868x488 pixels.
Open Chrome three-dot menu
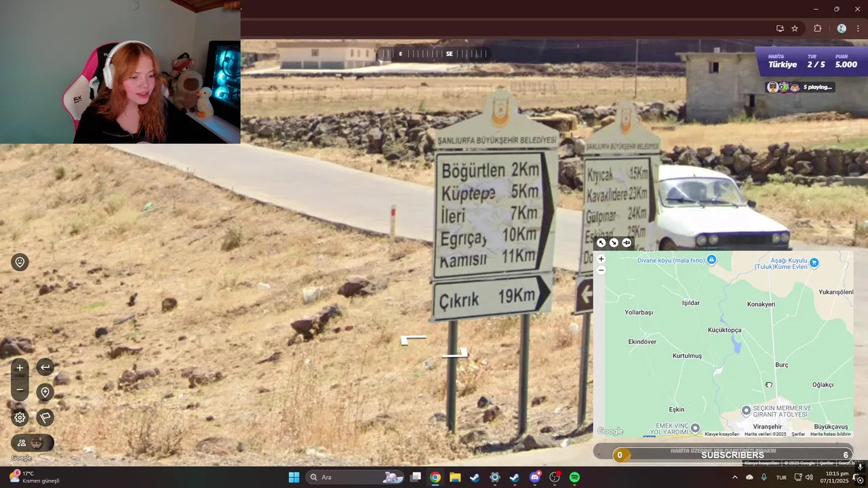pyautogui.click(x=858, y=28)
